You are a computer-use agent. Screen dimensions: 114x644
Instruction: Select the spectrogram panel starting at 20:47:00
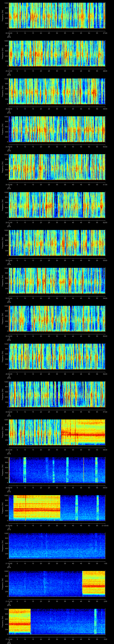click(57, 53)
